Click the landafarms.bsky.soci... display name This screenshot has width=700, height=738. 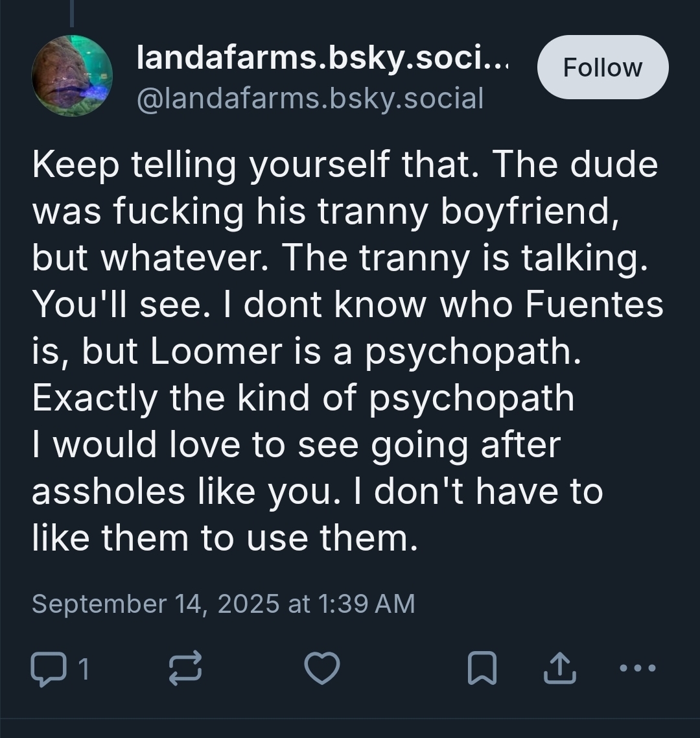[322, 59]
